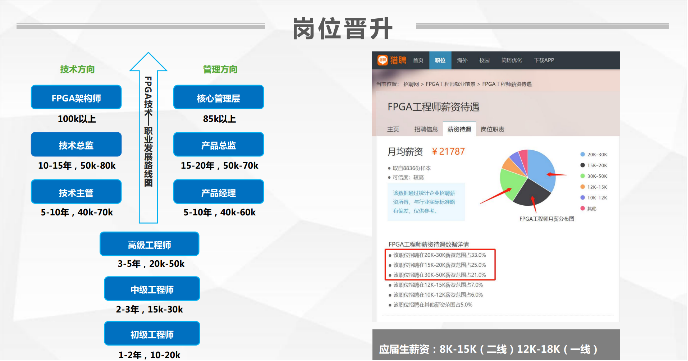The width and height of the screenshot is (688, 361).
Task: Click the 85k以上 salary text
Action: coord(219,119)
